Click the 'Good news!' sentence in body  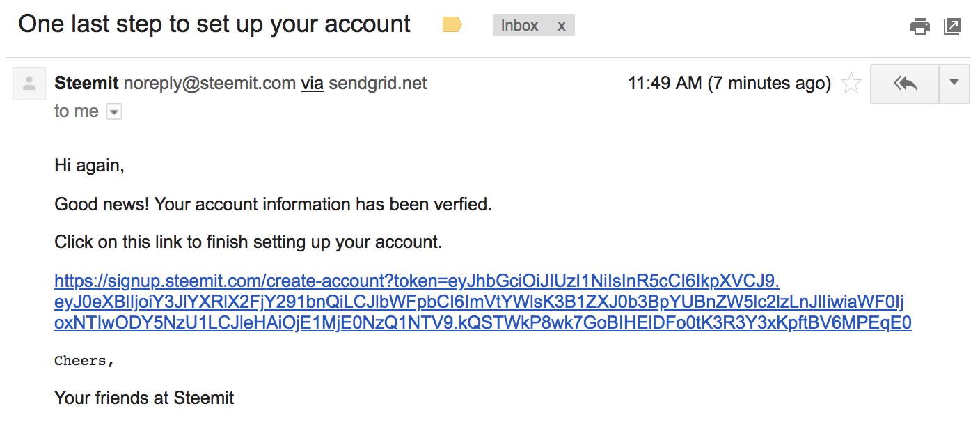pyautogui.click(x=274, y=205)
